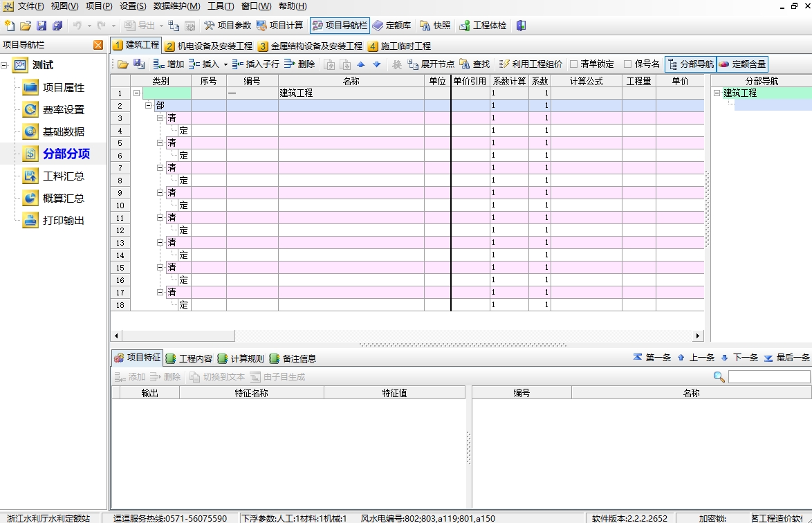Image resolution: width=812 pixels, height=523 pixels.
Task: Open 查找 search tool
Action: [x=474, y=64]
